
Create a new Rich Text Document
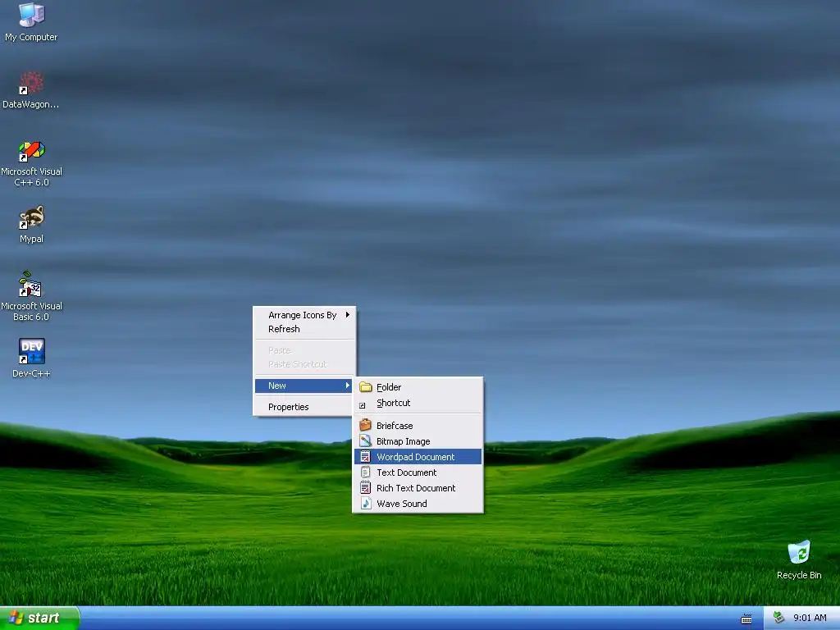[x=418, y=487]
